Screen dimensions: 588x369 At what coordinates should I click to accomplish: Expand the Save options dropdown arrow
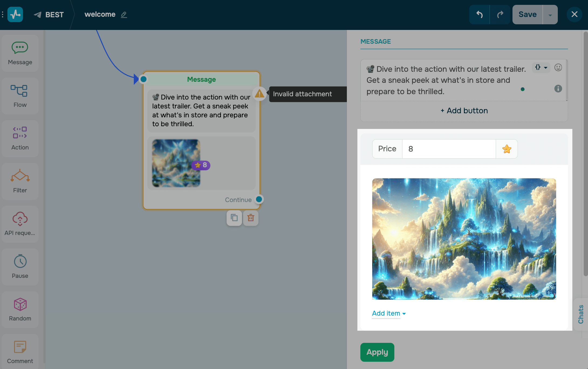550,15
